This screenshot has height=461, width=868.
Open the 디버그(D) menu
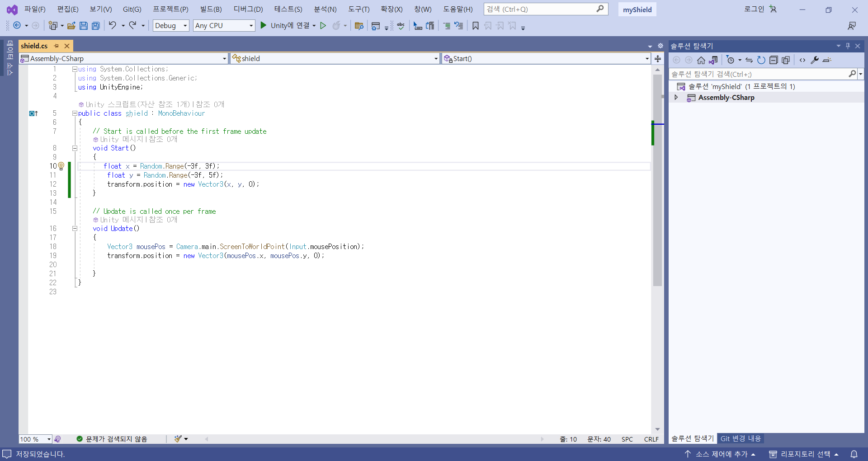point(248,9)
